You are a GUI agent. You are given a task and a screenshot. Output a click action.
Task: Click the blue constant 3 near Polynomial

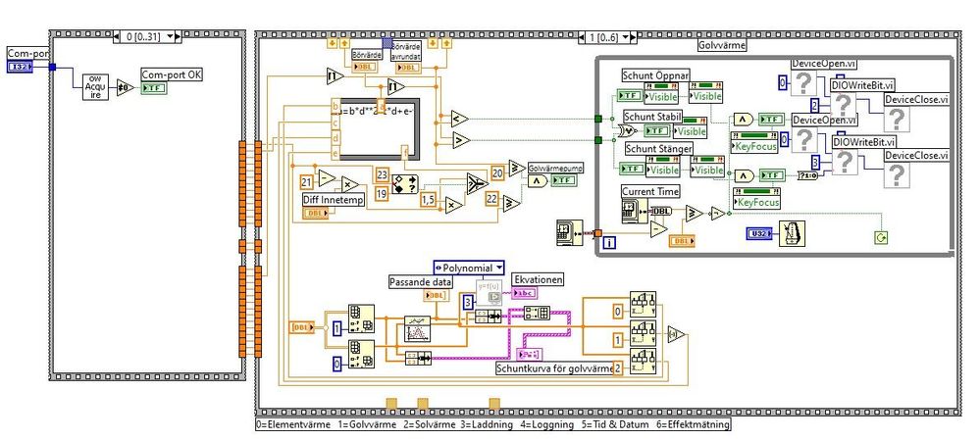(466, 303)
